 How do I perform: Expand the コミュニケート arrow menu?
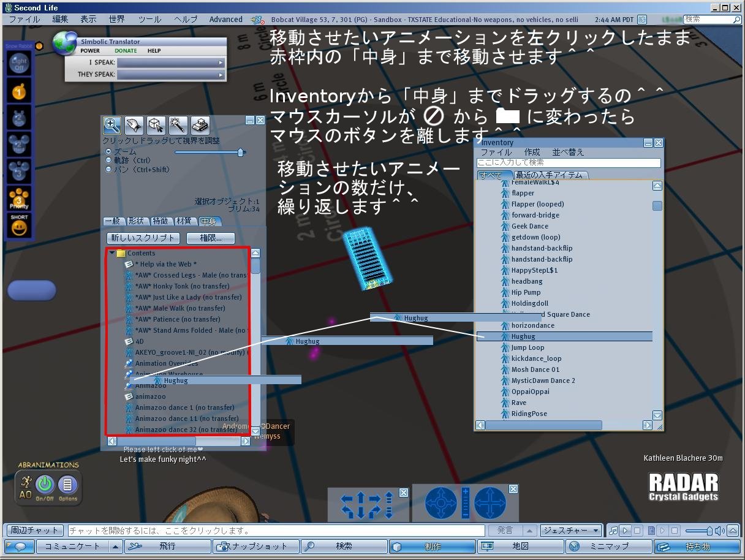click(115, 546)
